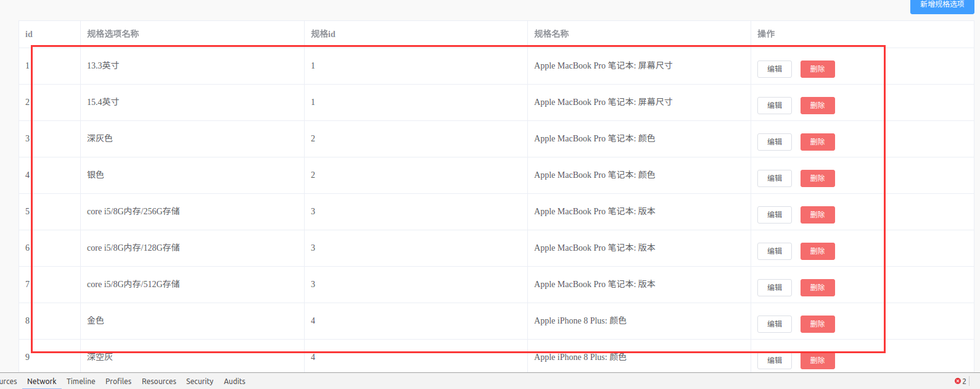This screenshot has height=389, width=980.
Task: Click 版本 spec name in 512G存储 row
Action: click(595, 284)
